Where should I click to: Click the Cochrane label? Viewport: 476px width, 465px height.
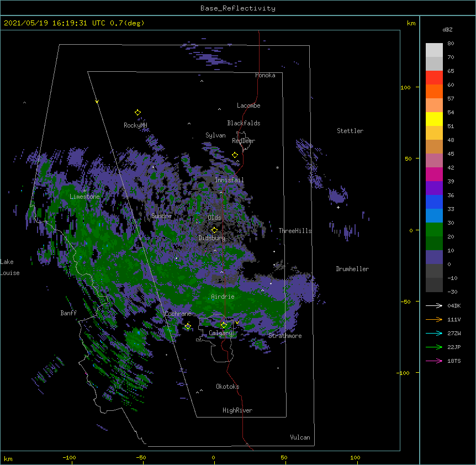(x=178, y=314)
